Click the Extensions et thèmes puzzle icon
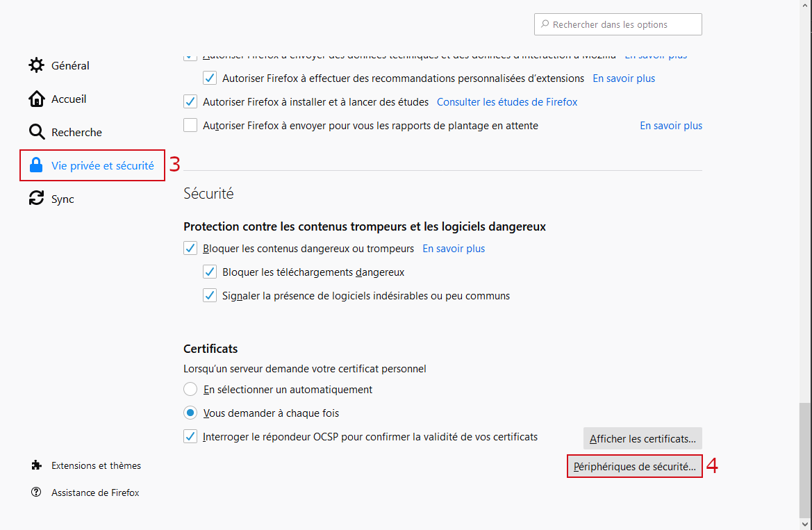The height and width of the screenshot is (530, 812). [36, 465]
